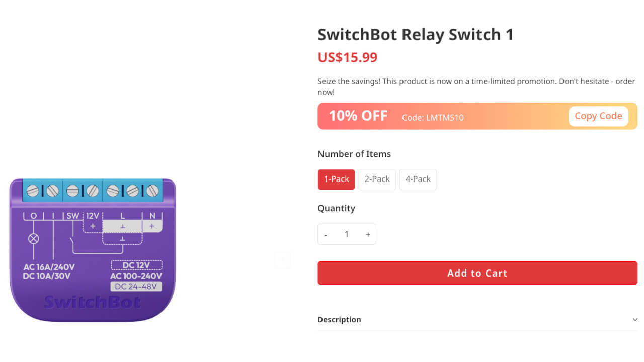Click the Number of Items label
The height and width of the screenshot is (362, 644).
point(354,154)
